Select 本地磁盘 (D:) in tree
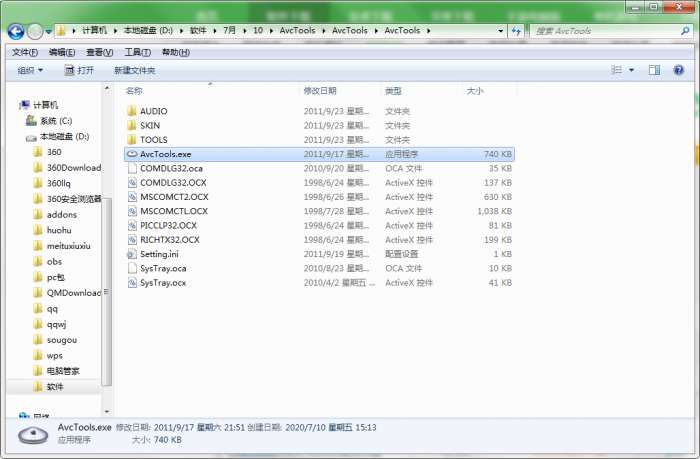This screenshot has width=700, height=459. (58, 136)
